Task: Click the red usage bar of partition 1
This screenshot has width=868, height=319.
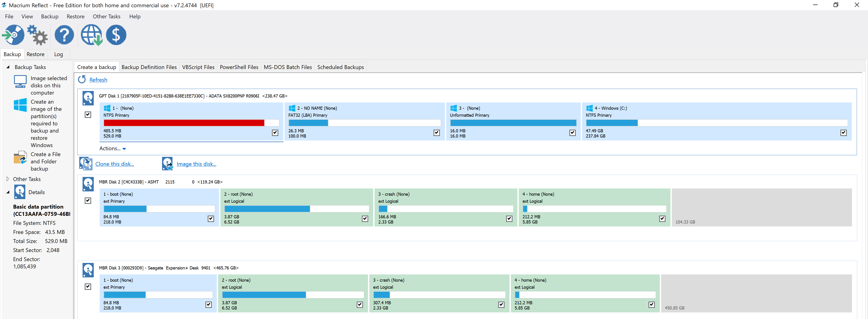Action: click(x=184, y=123)
